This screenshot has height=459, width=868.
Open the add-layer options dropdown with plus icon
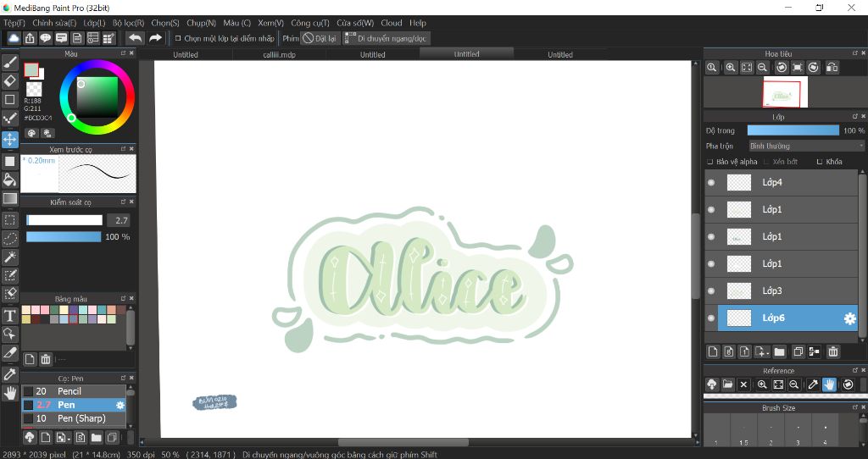762,351
